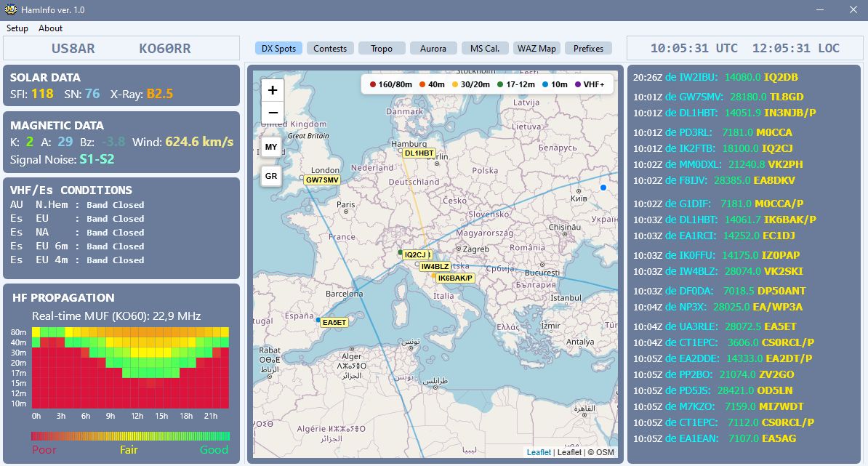This screenshot has height=466, width=868.
Task: Switch to the WAZ Map tab
Action: pyautogui.click(x=537, y=49)
